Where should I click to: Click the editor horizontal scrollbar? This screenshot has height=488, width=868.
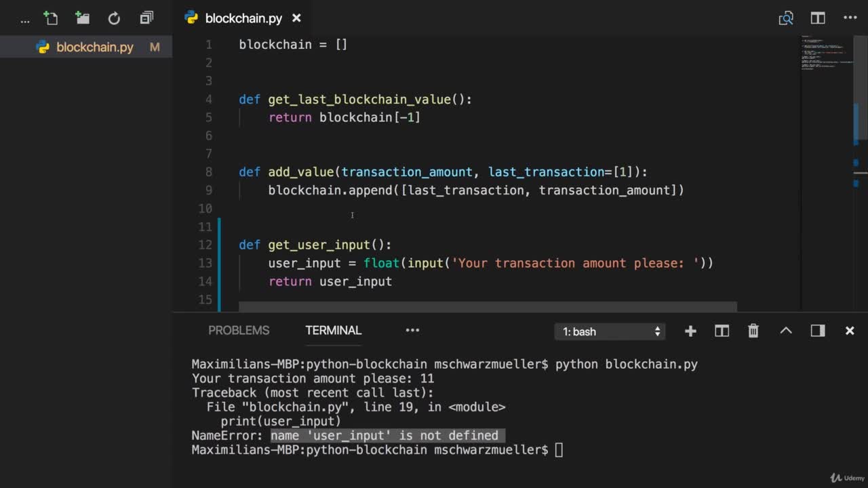point(488,307)
